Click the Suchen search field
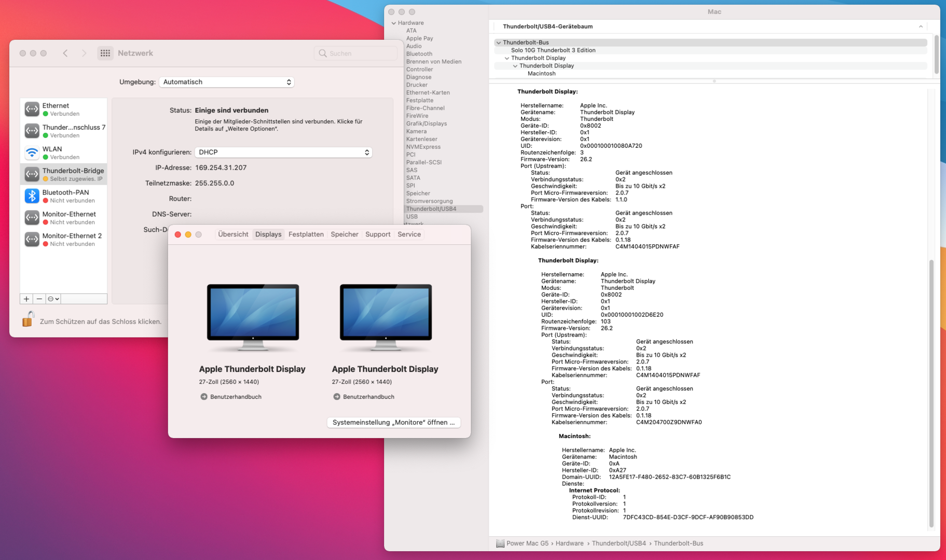This screenshot has height=560, width=946. tap(355, 53)
